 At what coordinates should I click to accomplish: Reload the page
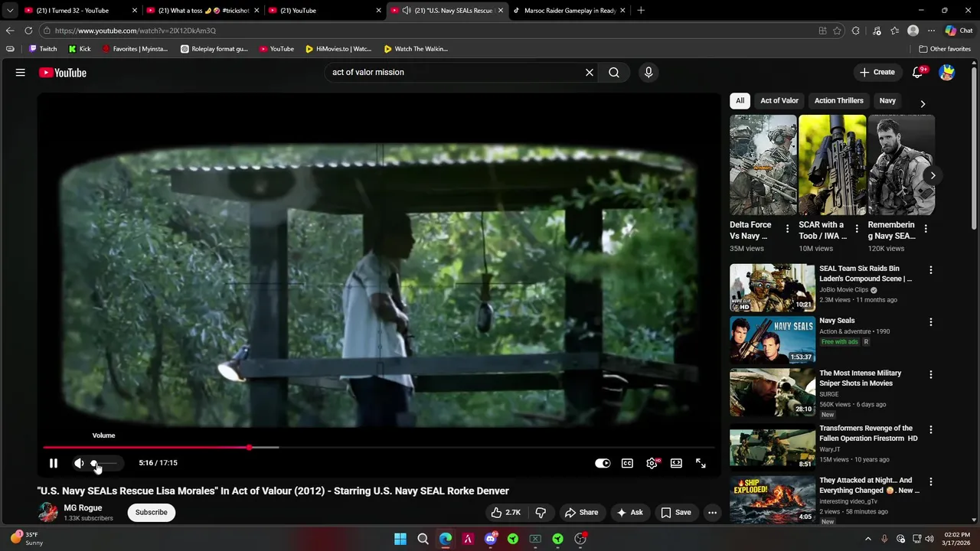click(28, 31)
